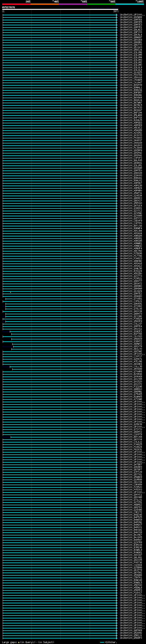The height and width of the screenshot is (644, 146).
Task: Select the UniRef100_Q96491 label
Action: [131, 304]
